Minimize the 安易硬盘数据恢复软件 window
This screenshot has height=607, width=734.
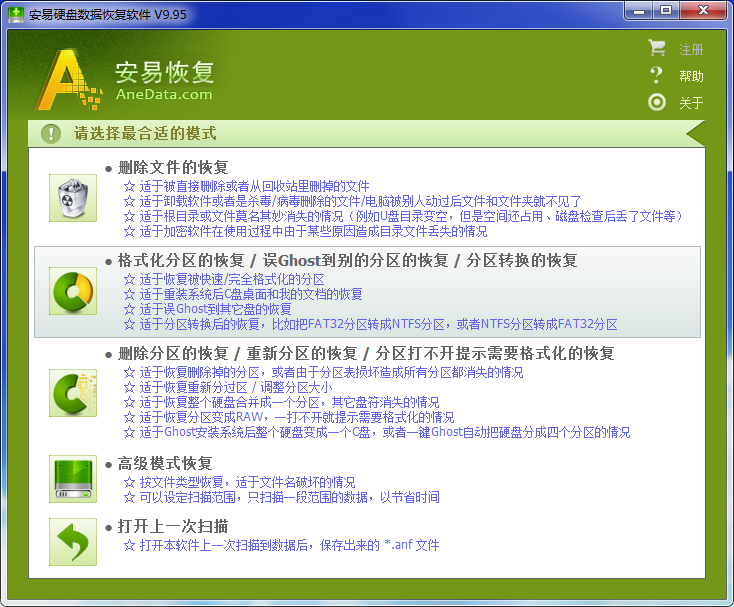point(639,11)
